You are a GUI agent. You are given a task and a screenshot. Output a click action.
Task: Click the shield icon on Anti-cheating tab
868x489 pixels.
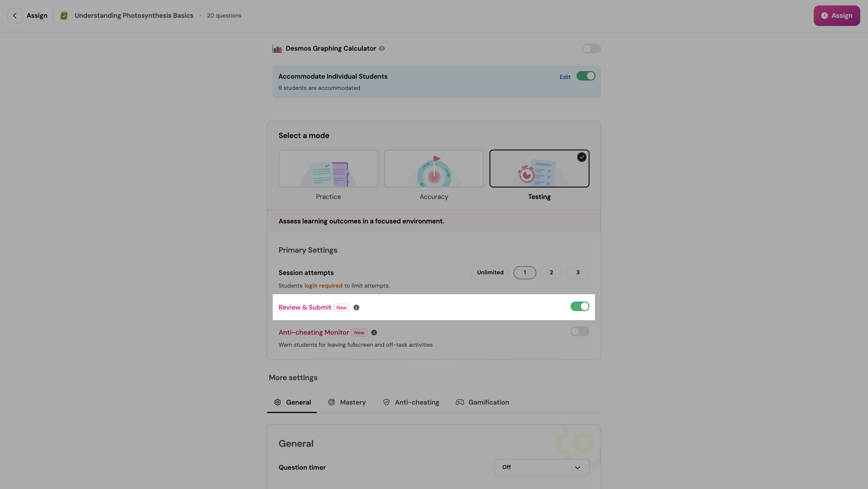(x=386, y=402)
